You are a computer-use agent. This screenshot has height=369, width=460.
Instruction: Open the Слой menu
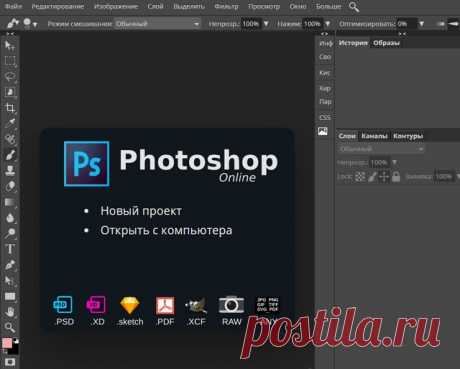click(x=155, y=6)
